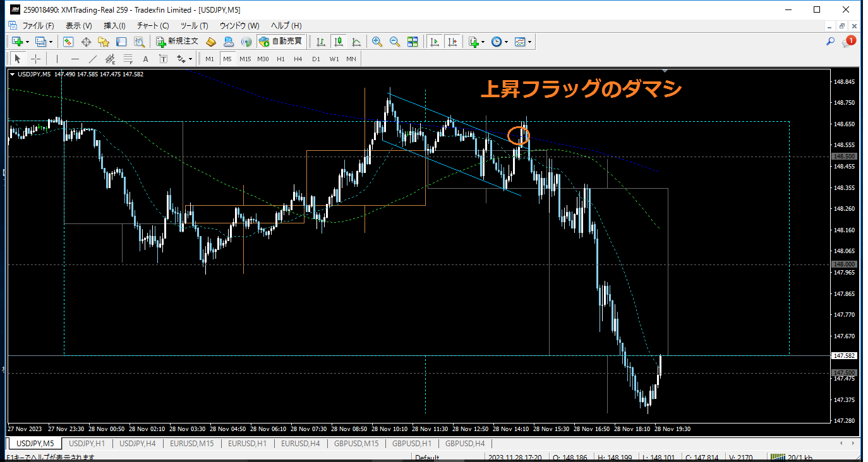Switch chart to candlestick mode
This screenshot has width=868, height=462.
(339, 42)
